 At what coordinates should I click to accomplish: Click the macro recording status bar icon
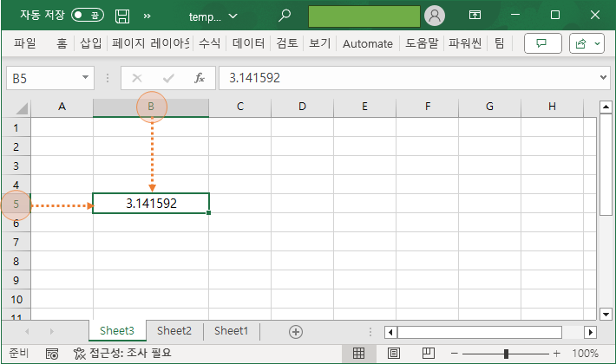pos(52,354)
